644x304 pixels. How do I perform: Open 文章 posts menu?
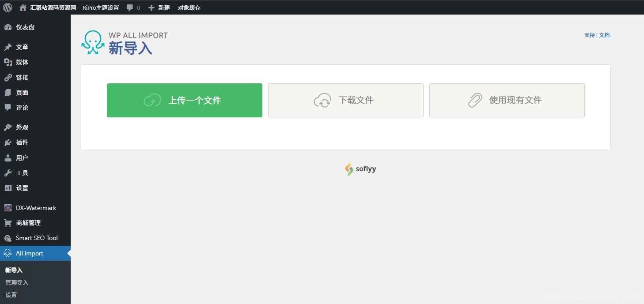pyautogui.click(x=35, y=47)
